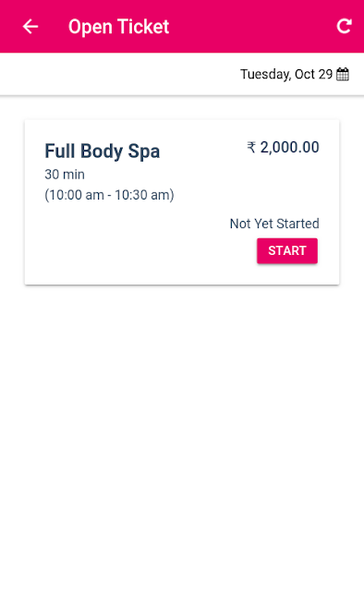The height and width of the screenshot is (607, 364).
Task: Click the Not Yet Started status
Action: click(x=274, y=224)
